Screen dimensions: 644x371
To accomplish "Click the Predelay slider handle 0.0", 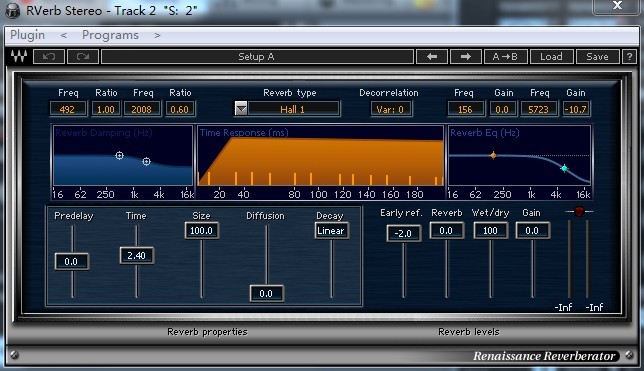I will click(71, 261).
